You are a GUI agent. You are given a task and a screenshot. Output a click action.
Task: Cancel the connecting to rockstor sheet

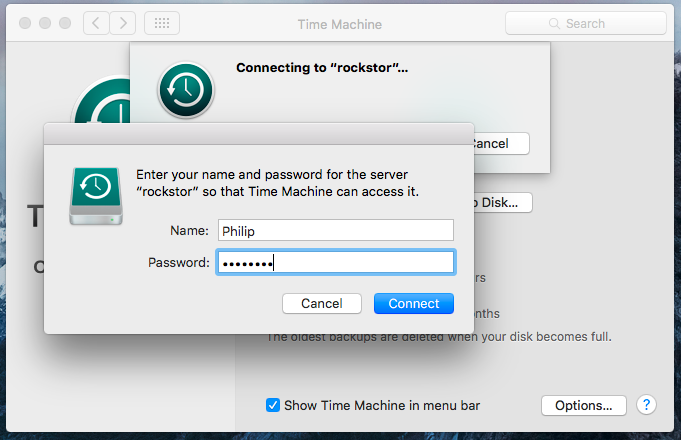tap(501, 143)
